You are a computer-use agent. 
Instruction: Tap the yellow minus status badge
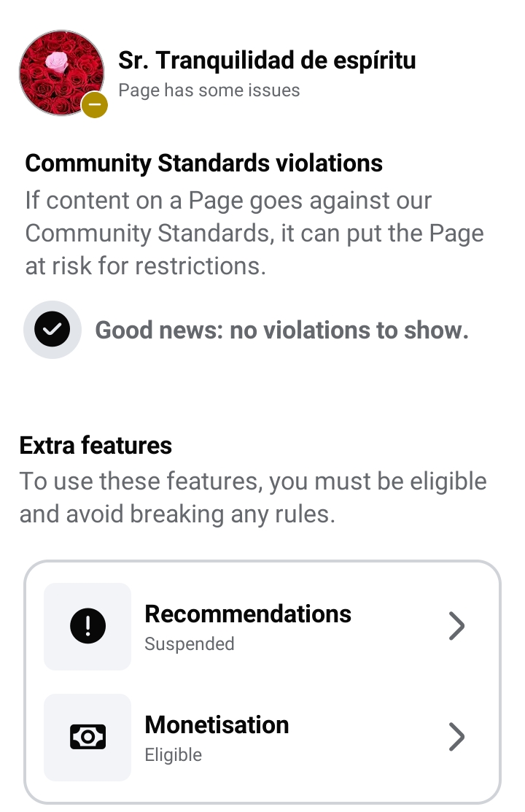(95, 104)
